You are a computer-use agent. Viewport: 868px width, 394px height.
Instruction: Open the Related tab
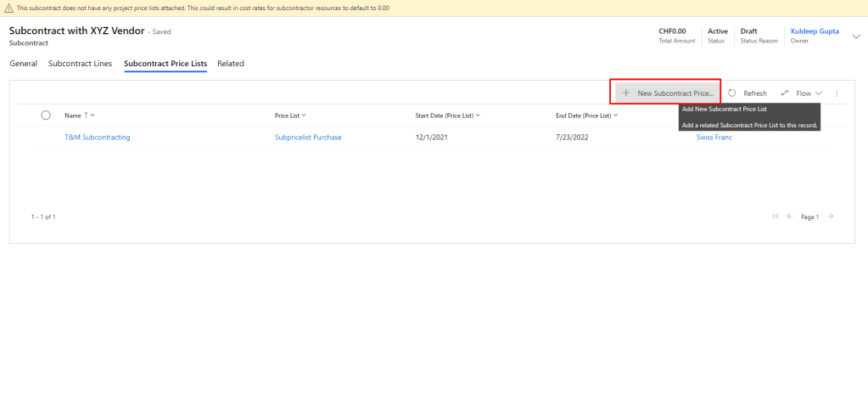(231, 64)
